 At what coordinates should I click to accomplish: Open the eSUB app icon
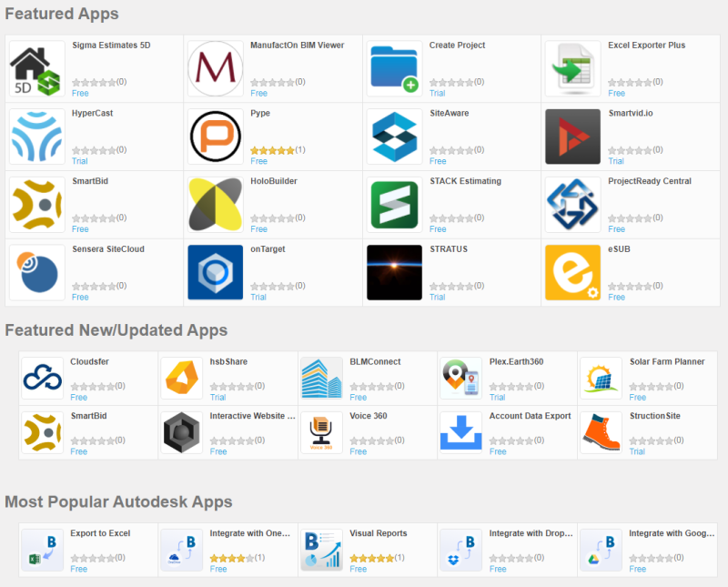coord(573,273)
